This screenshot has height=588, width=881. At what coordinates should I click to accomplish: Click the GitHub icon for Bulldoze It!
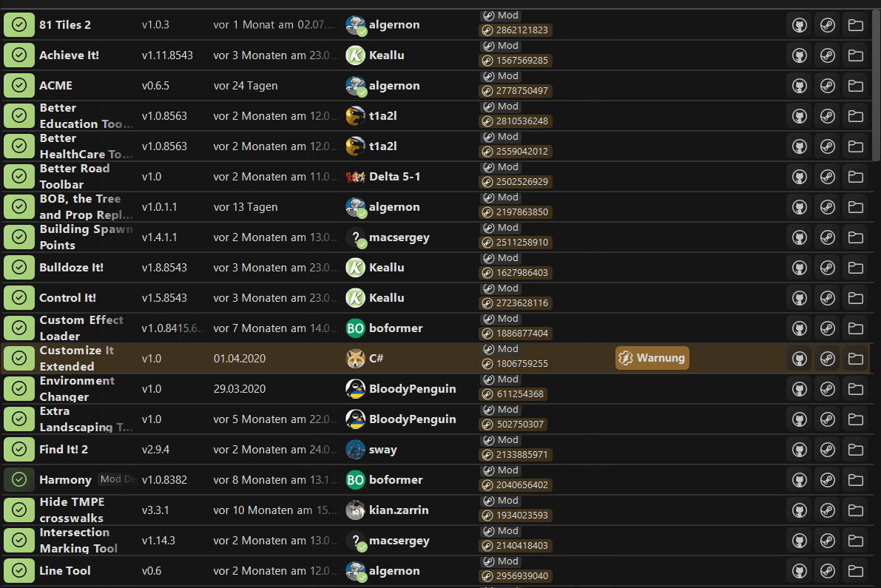pyautogui.click(x=800, y=267)
